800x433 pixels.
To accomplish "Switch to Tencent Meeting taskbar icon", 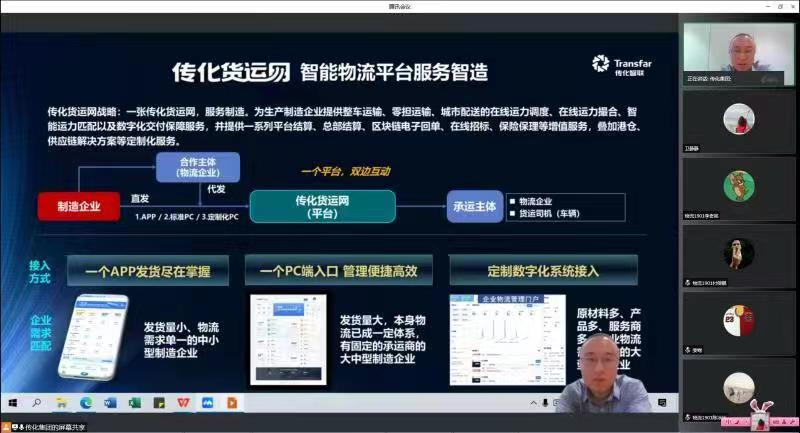I will tap(208, 403).
